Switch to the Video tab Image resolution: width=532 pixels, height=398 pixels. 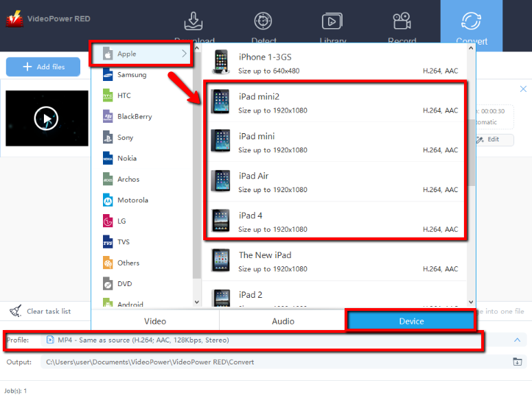tap(155, 321)
